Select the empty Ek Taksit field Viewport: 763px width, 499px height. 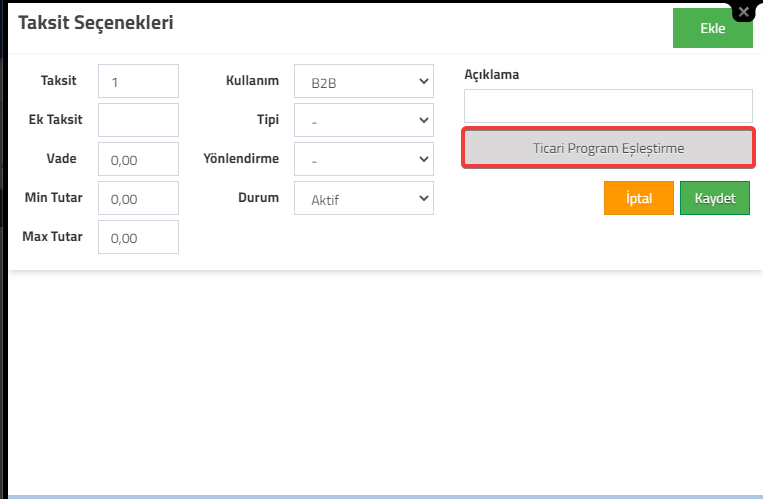tap(138, 120)
